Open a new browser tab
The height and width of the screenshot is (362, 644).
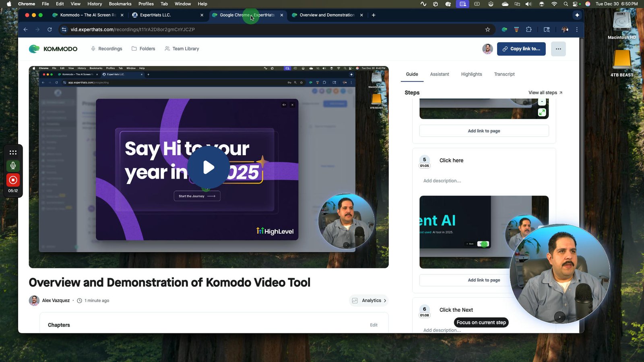click(x=374, y=15)
